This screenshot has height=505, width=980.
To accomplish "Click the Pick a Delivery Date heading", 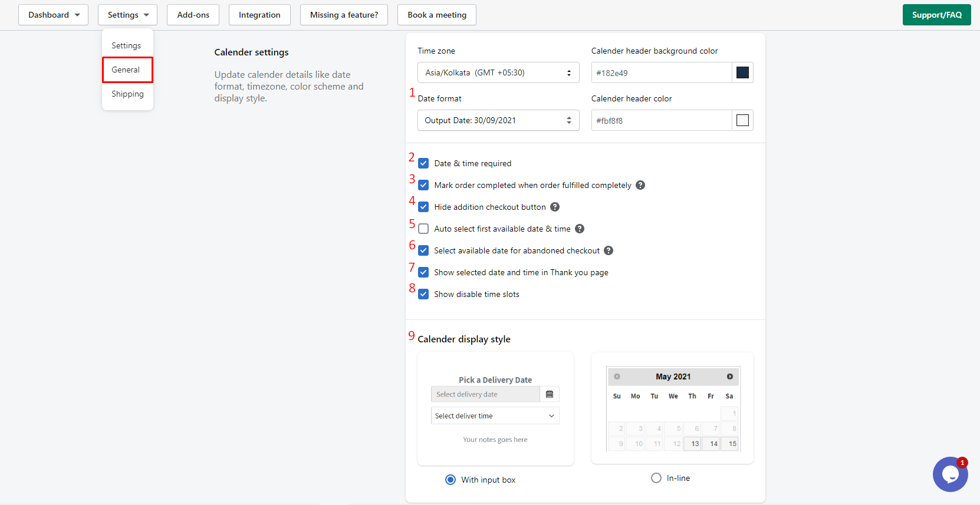I will [495, 380].
